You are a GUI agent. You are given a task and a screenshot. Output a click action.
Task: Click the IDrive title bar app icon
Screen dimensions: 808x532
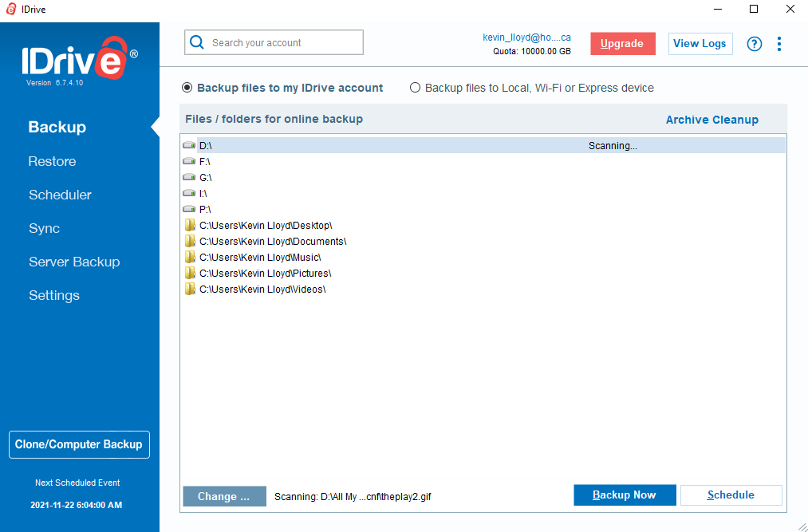tap(11, 9)
